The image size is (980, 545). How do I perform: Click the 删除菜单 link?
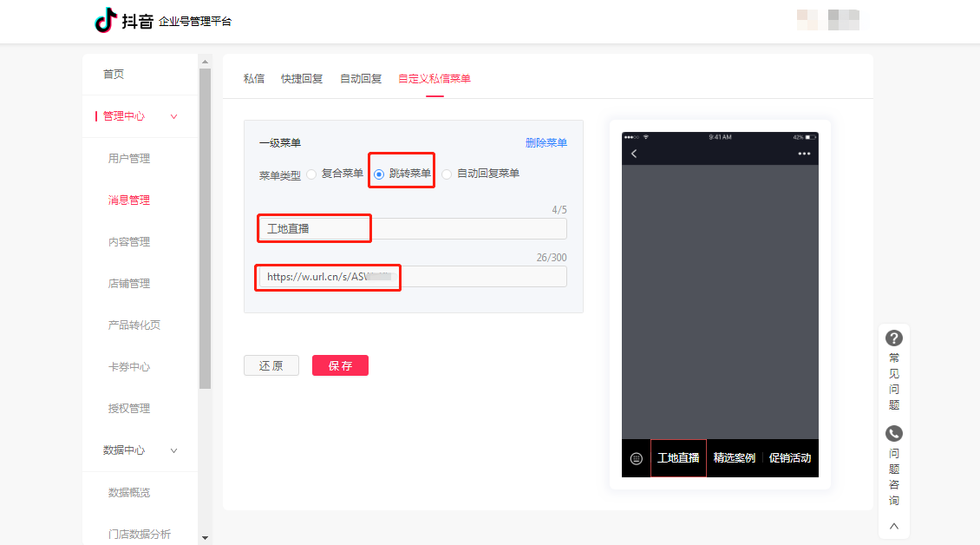pyautogui.click(x=546, y=142)
